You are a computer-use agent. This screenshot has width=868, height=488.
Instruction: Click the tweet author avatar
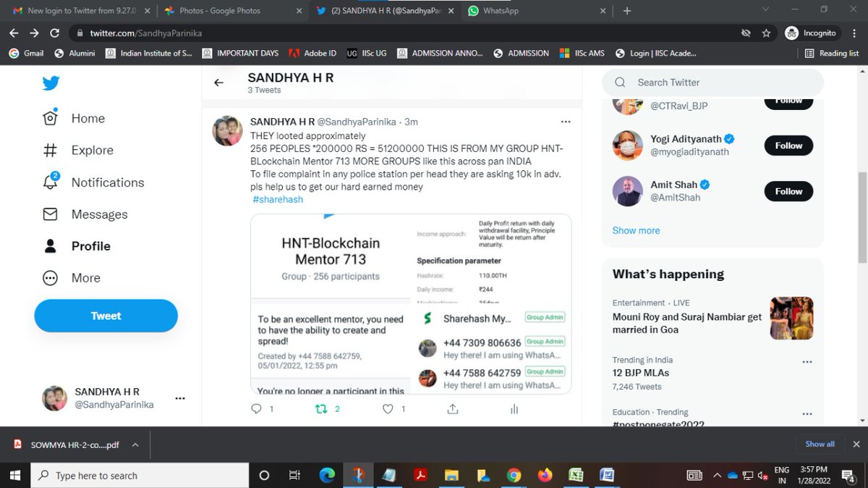click(x=227, y=131)
